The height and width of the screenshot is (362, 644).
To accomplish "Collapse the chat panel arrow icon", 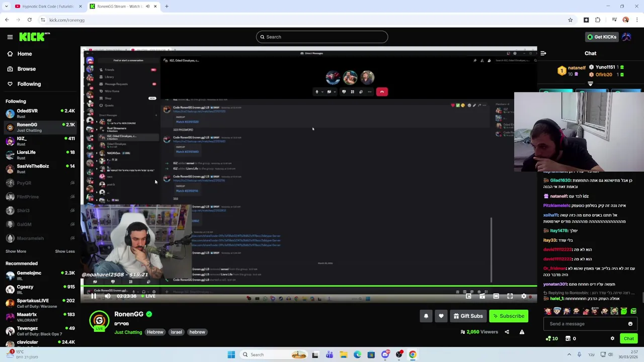I will coord(543,53).
